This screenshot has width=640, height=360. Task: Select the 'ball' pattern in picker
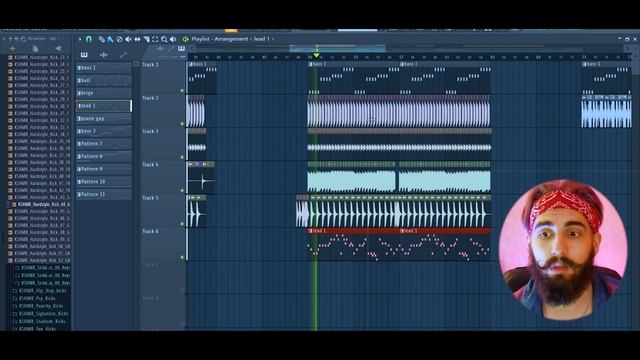[x=104, y=80]
